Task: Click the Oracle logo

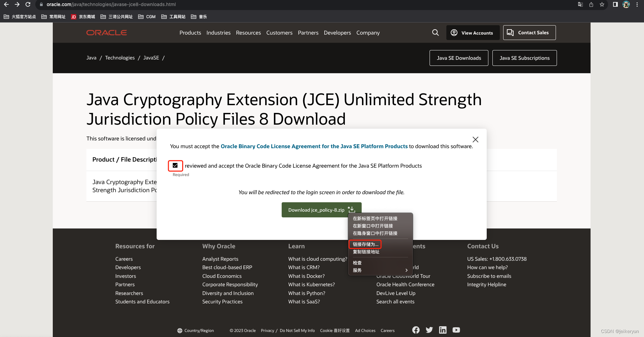Action: click(x=106, y=32)
